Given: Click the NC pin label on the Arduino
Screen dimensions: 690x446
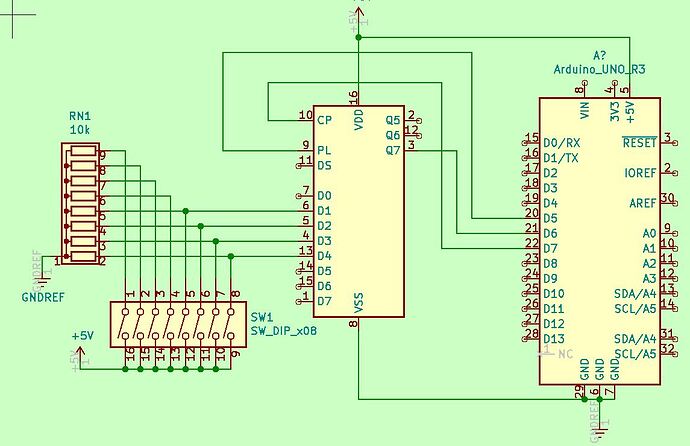Looking at the screenshot, I should [x=565, y=354].
